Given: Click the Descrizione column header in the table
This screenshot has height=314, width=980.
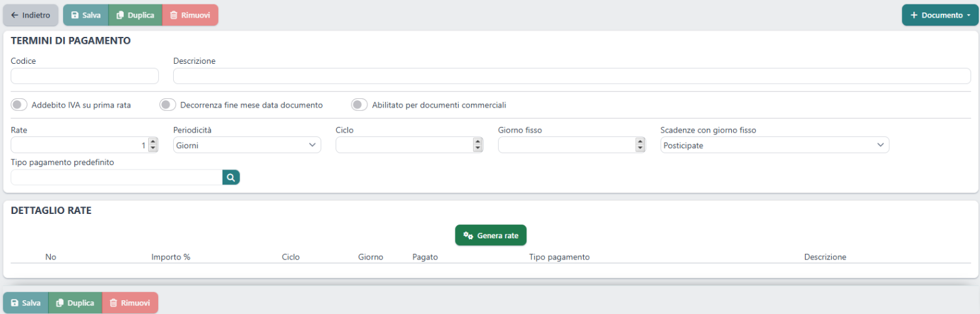Looking at the screenshot, I should tap(825, 257).
